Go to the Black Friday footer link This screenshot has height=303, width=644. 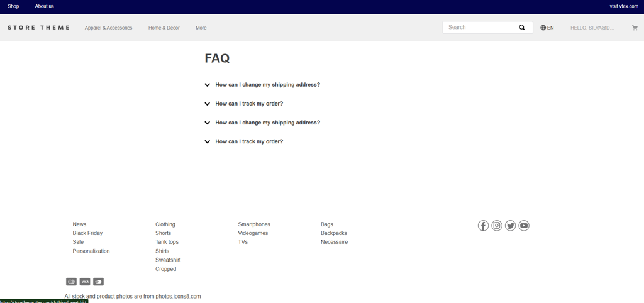click(87, 233)
